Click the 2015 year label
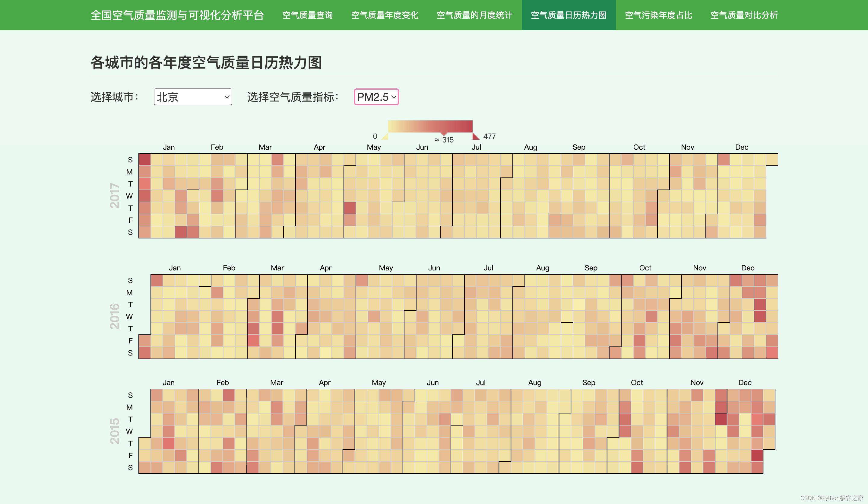 114,431
